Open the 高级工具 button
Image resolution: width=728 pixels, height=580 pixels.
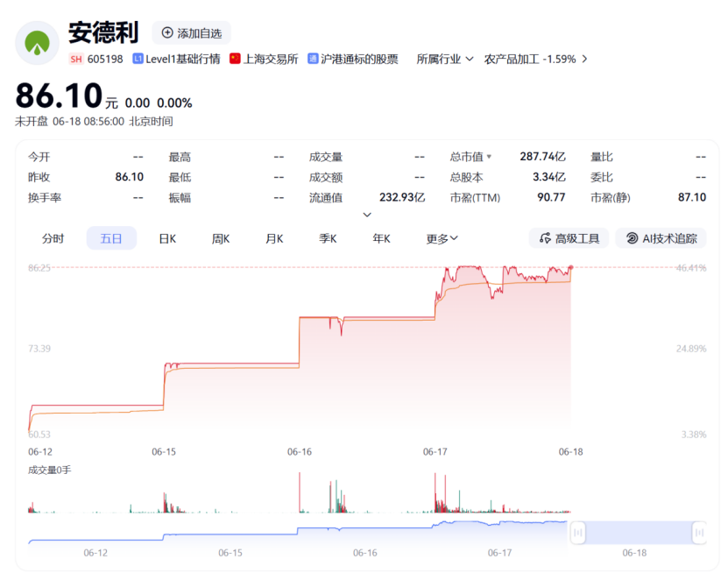click(x=569, y=238)
